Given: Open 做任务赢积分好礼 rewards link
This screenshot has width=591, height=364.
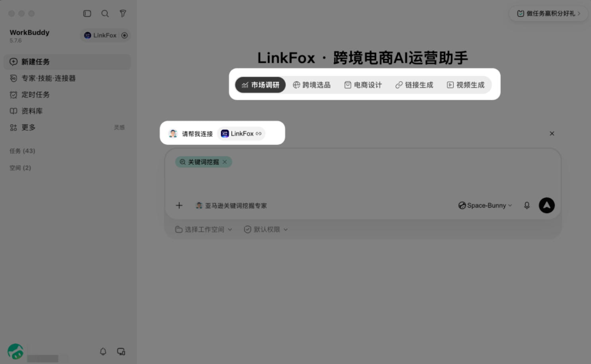Looking at the screenshot, I should (548, 14).
